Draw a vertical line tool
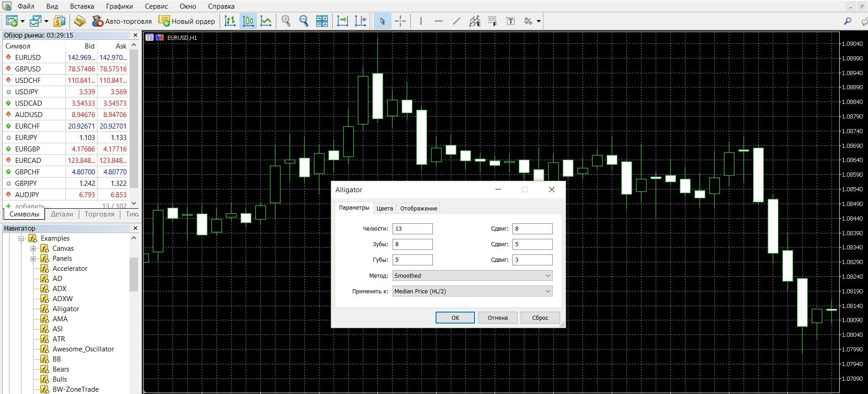 421,21
